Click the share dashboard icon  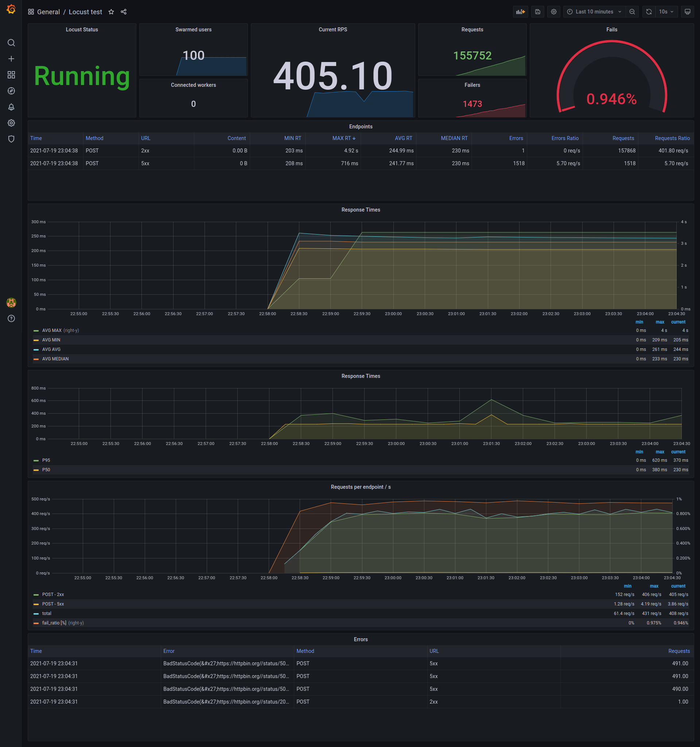point(125,12)
